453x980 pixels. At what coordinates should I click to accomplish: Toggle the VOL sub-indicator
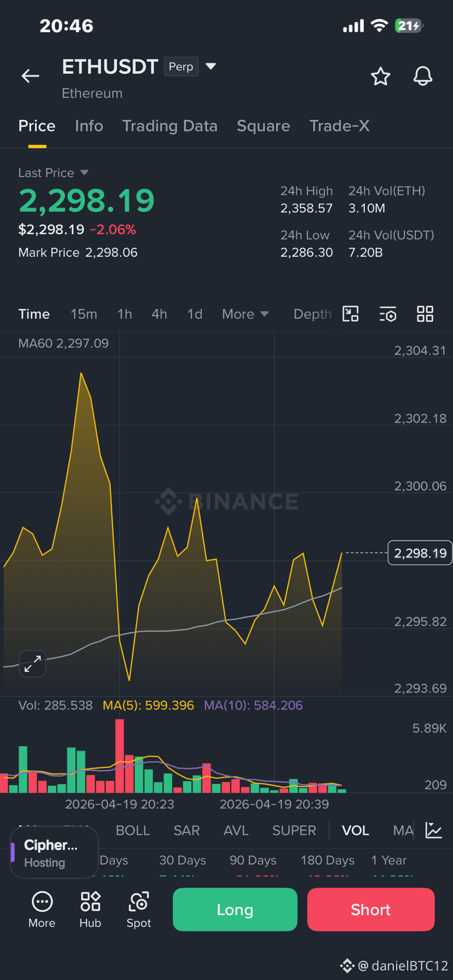point(356,830)
